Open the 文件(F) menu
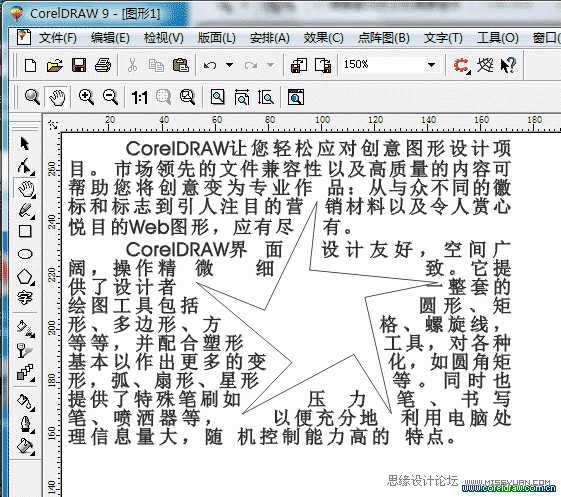The height and width of the screenshot is (497, 561). (x=58, y=38)
